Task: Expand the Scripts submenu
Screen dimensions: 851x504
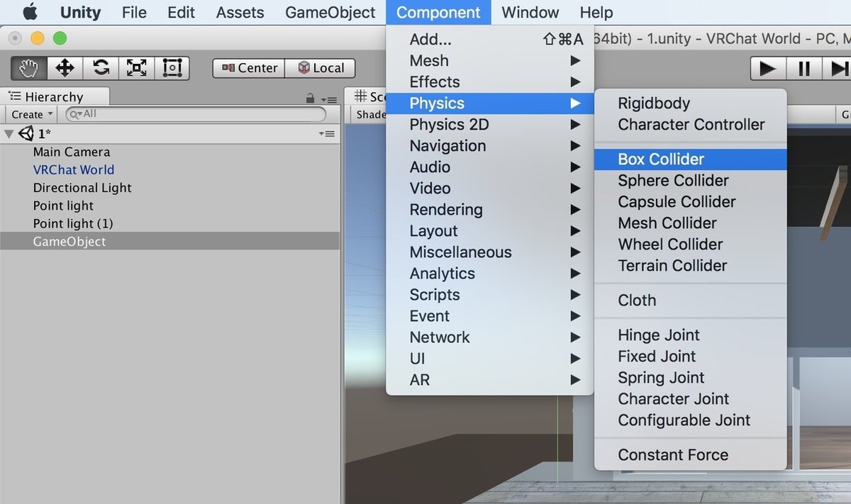Action: pyautogui.click(x=489, y=295)
